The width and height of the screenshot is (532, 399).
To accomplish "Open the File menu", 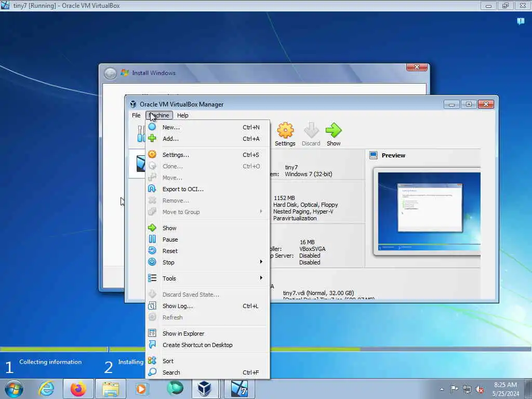I will coord(136,115).
